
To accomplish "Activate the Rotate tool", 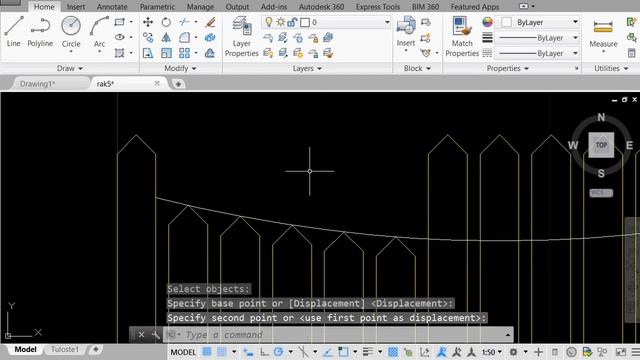I will (166, 22).
